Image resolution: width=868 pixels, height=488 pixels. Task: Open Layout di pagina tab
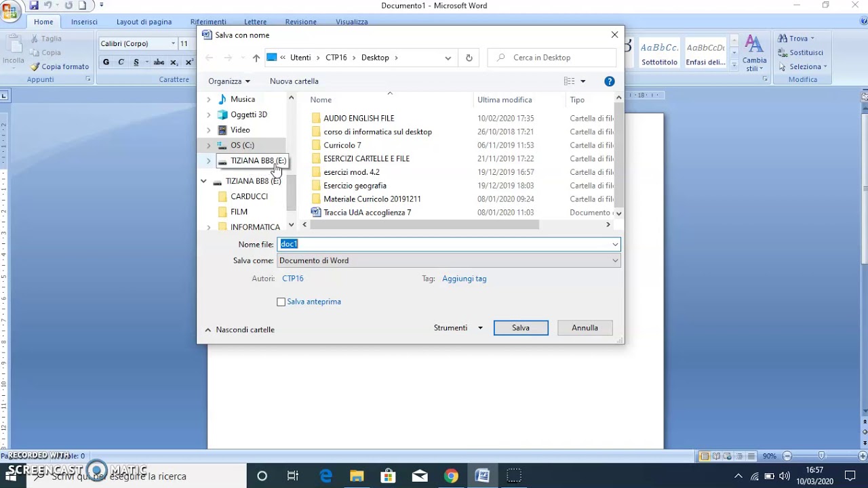point(144,22)
